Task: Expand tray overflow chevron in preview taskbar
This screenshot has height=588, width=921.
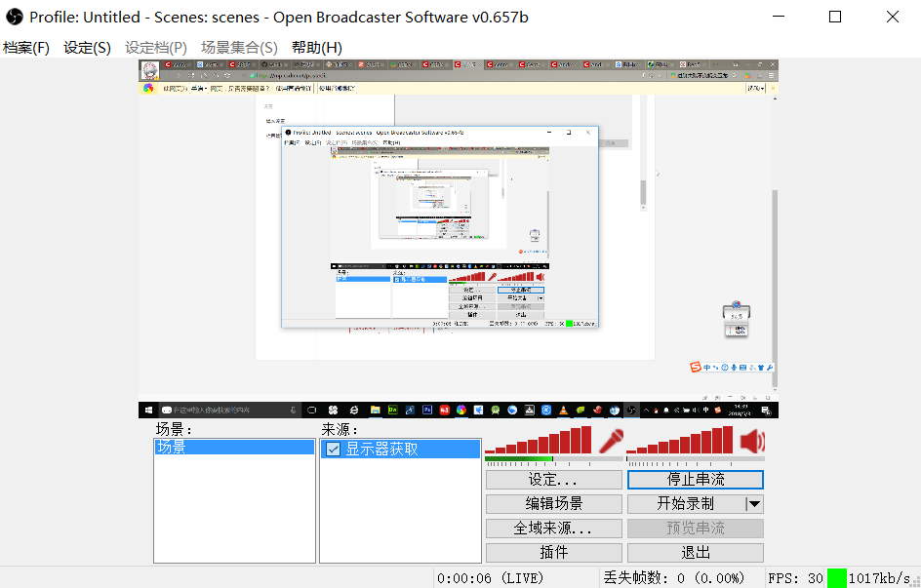Action: coord(646,411)
